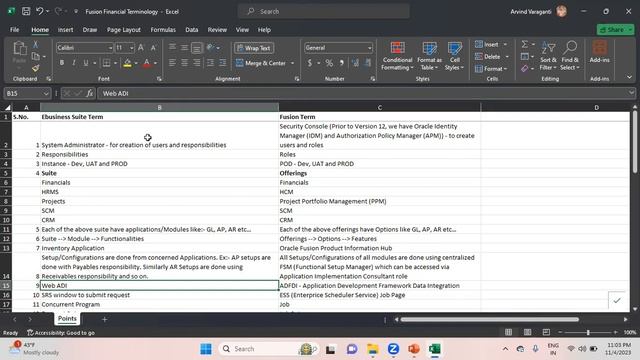The height and width of the screenshot is (360, 640).
Task: Click the Increase Decimal icon
Action: [x=355, y=63]
